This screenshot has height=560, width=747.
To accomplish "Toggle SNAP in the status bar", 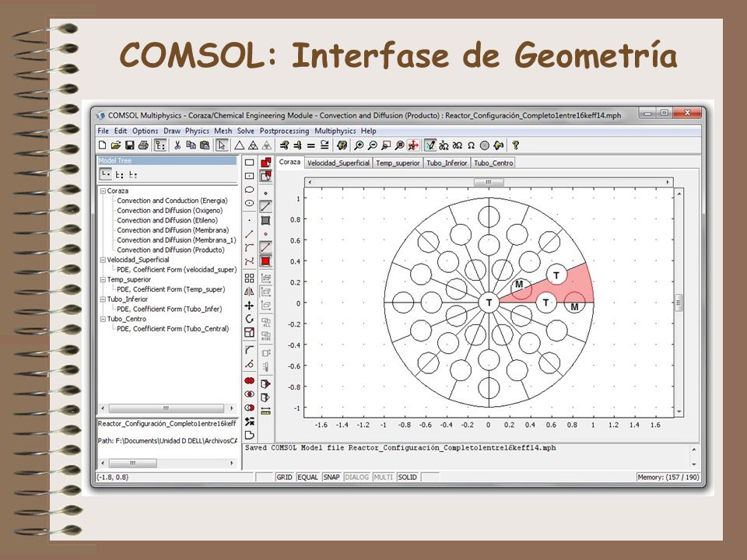I will pyautogui.click(x=331, y=477).
